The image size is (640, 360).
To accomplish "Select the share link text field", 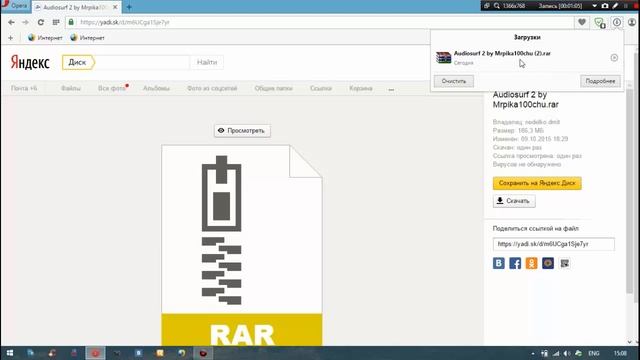I will tap(553, 244).
